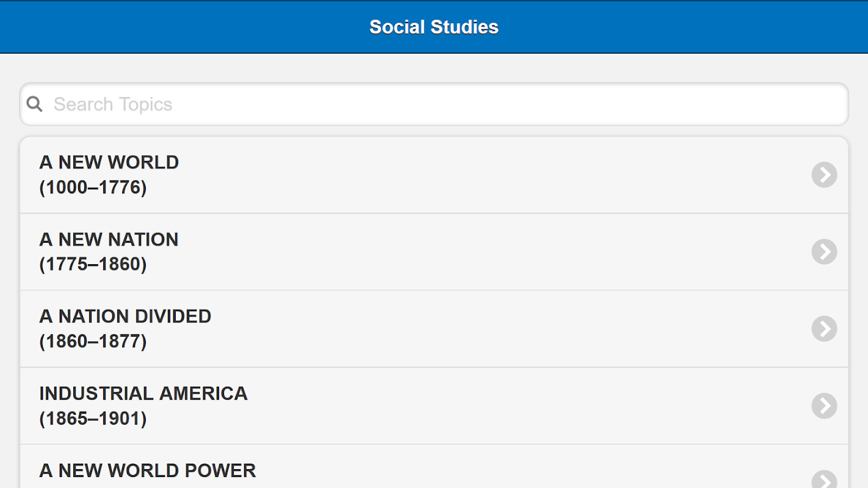Click the magnifying glass search icon
The image size is (868, 488).
35,104
